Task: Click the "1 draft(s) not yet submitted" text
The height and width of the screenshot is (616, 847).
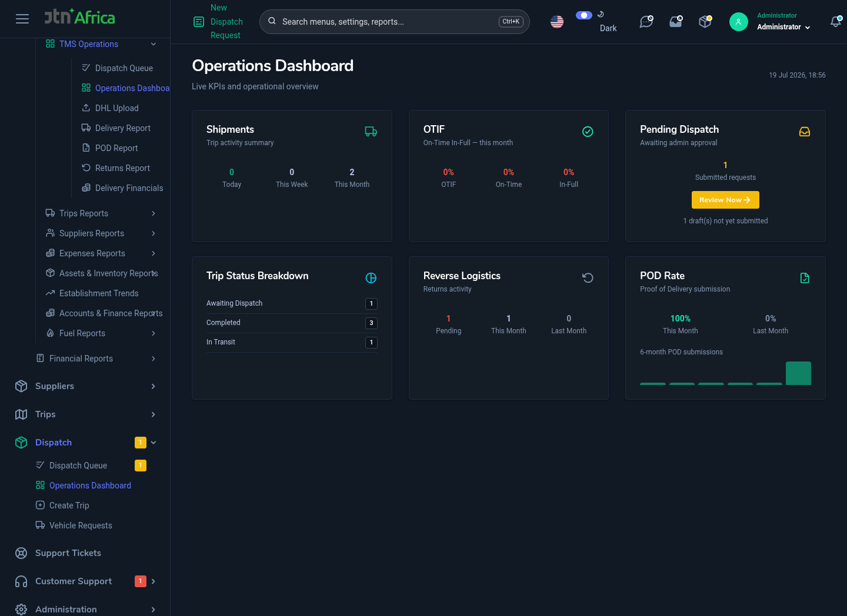Action: click(x=725, y=221)
